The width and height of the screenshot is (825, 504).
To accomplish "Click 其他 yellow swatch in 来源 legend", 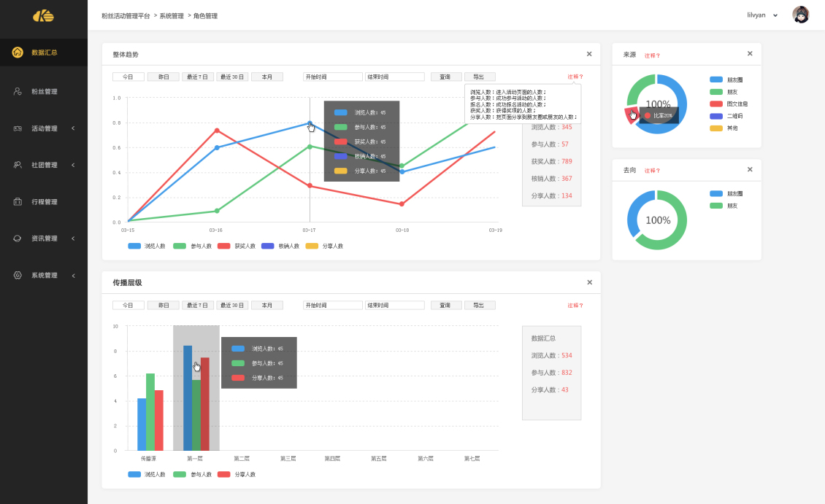I will click(716, 128).
